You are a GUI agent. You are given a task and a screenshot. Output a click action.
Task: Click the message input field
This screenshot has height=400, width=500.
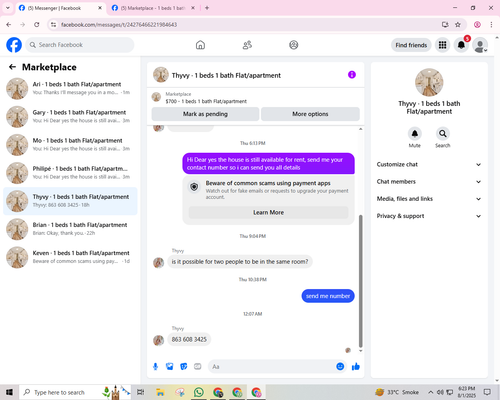pos(272,367)
